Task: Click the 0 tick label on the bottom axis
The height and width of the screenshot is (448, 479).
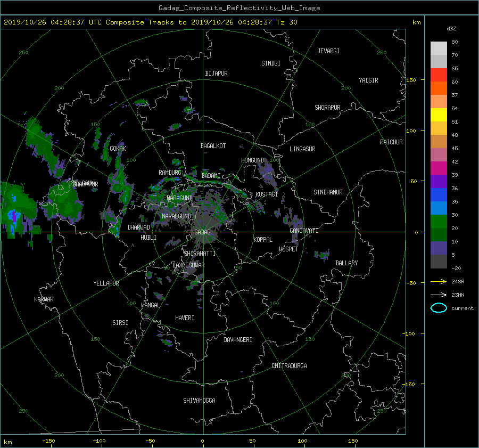Action: 203,441
